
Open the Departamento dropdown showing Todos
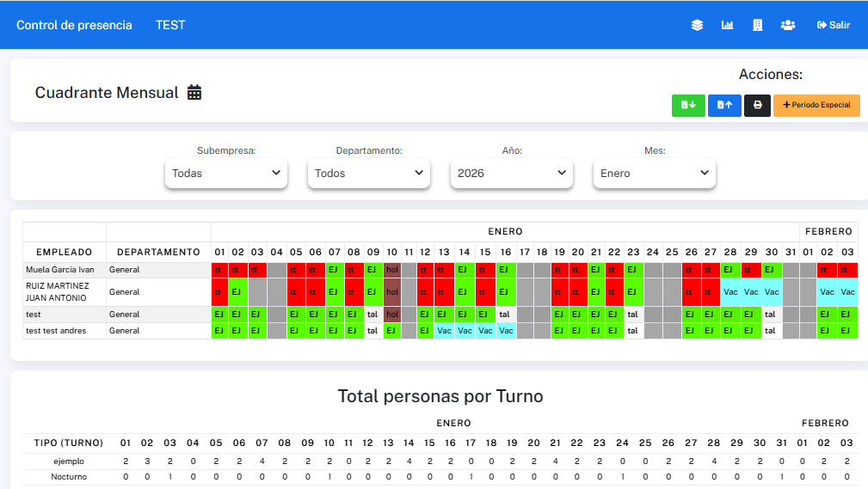[x=370, y=173]
